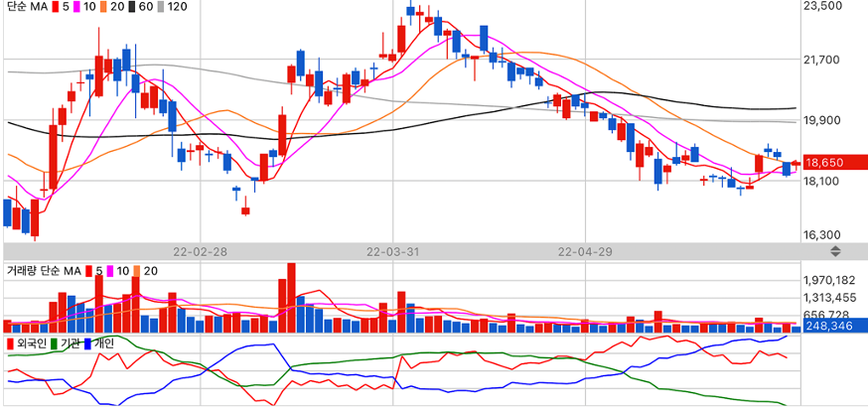Click the 22-02-28 date label

tap(200, 252)
